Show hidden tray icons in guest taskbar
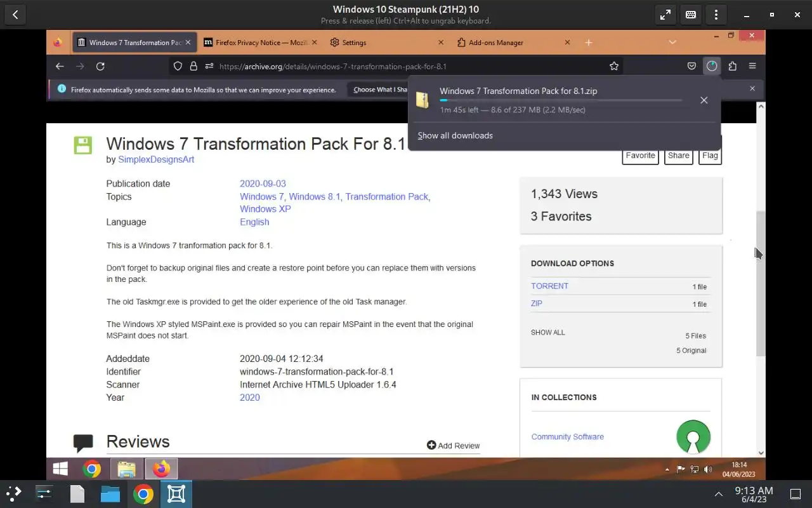Viewport: 812px width, 508px height. coord(667,469)
